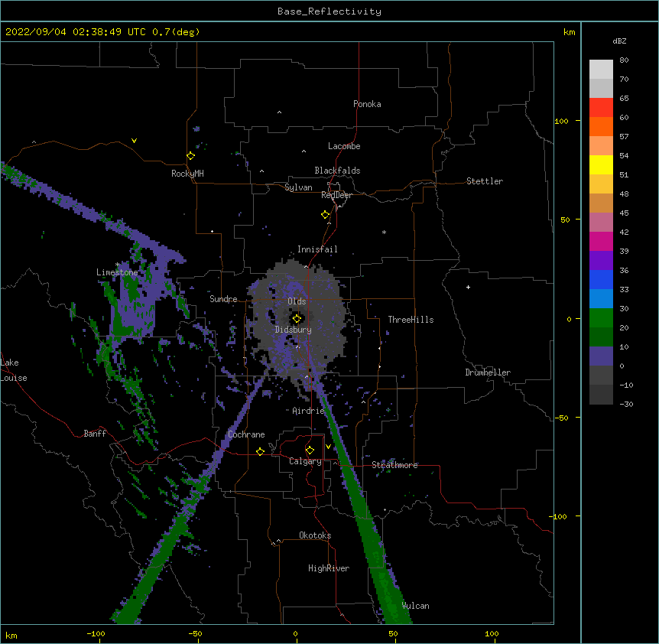Click the 50 tick label on the right axis
659x644 pixels.
(565, 220)
